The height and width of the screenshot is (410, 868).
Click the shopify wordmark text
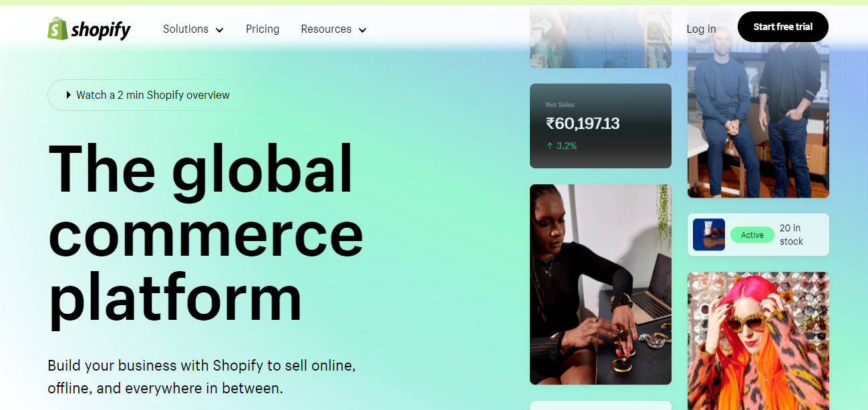pyautogui.click(x=101, y=29)
